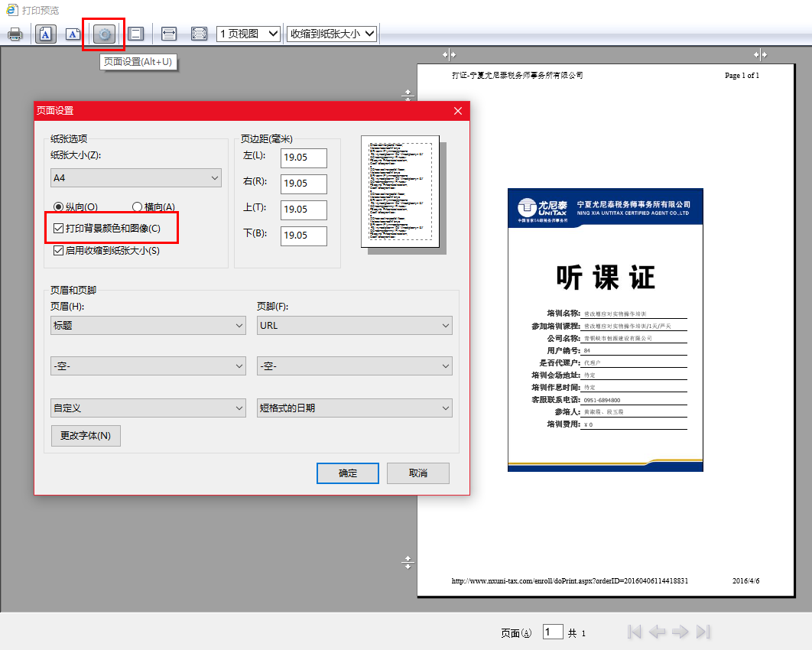Select the landscape orientation toolbar icon
Screen dimensions: 812x650
73,34
